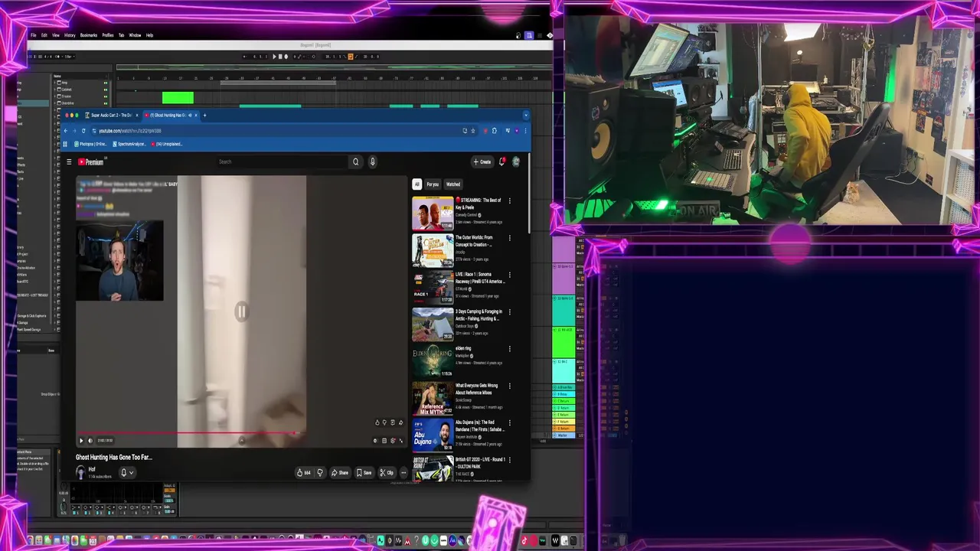
Task: Open the Unexplained bookmark
Action: pyautogui.click(x=167, y=144)
